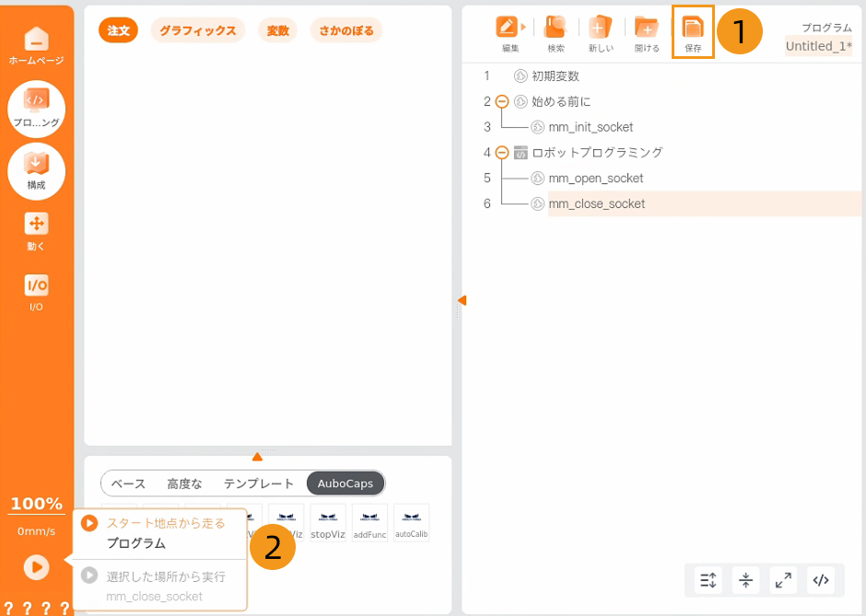Switch to the グラフィックス tab
This screenshot has width=866, height=616.
[198, 30]
